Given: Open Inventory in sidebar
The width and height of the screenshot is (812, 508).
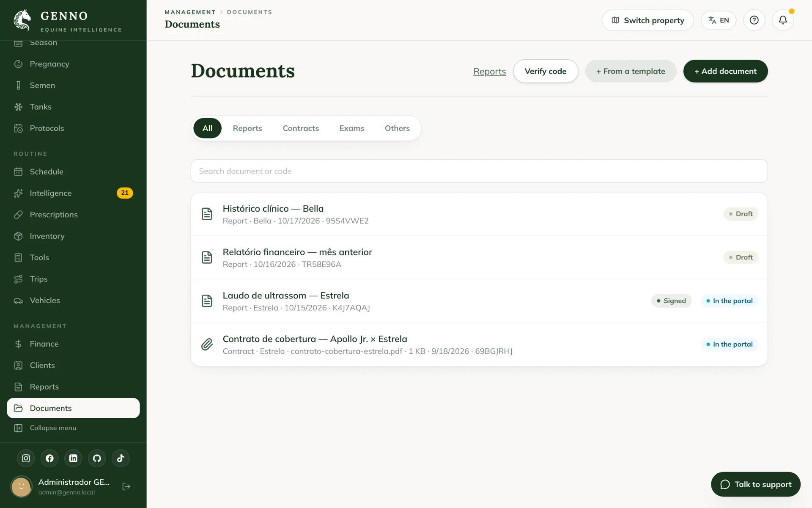Looking at the screenshot, I should click(73, 236).
